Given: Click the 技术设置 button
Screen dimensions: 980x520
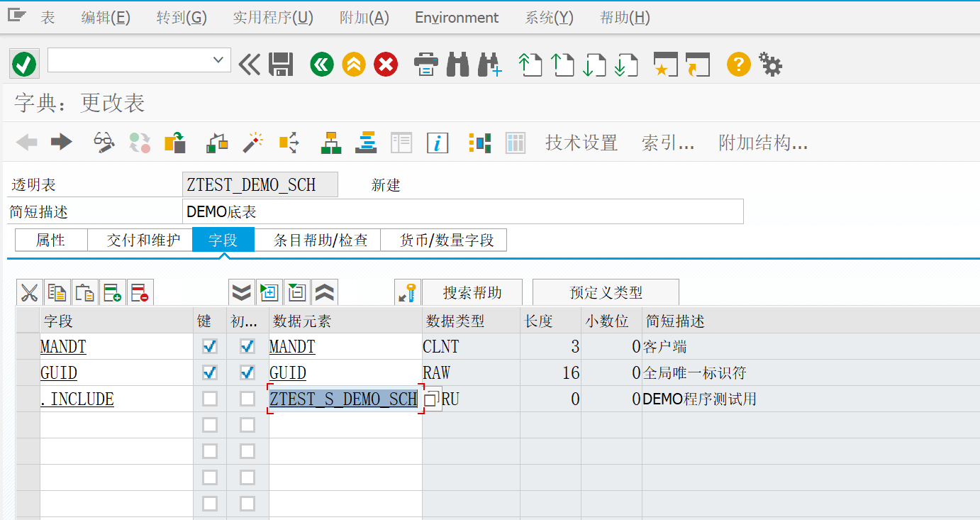Looking at the screenshot, I should click(581, 143).
